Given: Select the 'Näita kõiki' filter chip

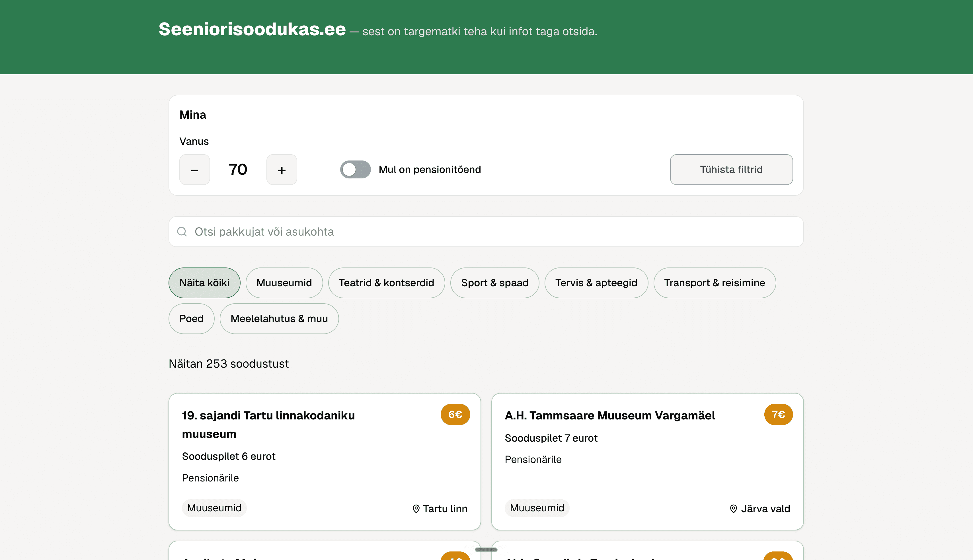Looking at the screenshot, I should (204, 283).
